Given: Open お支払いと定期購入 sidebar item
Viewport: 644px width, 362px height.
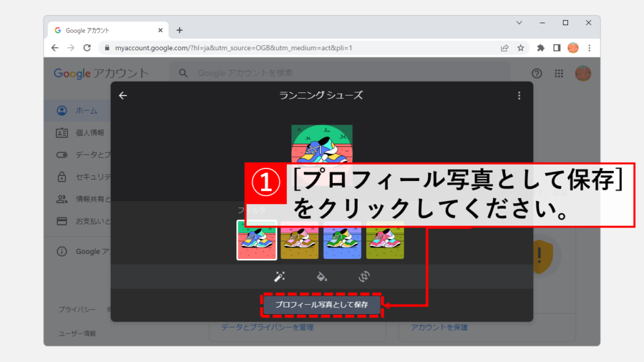Looking at the screenshot, I should 77,221.
